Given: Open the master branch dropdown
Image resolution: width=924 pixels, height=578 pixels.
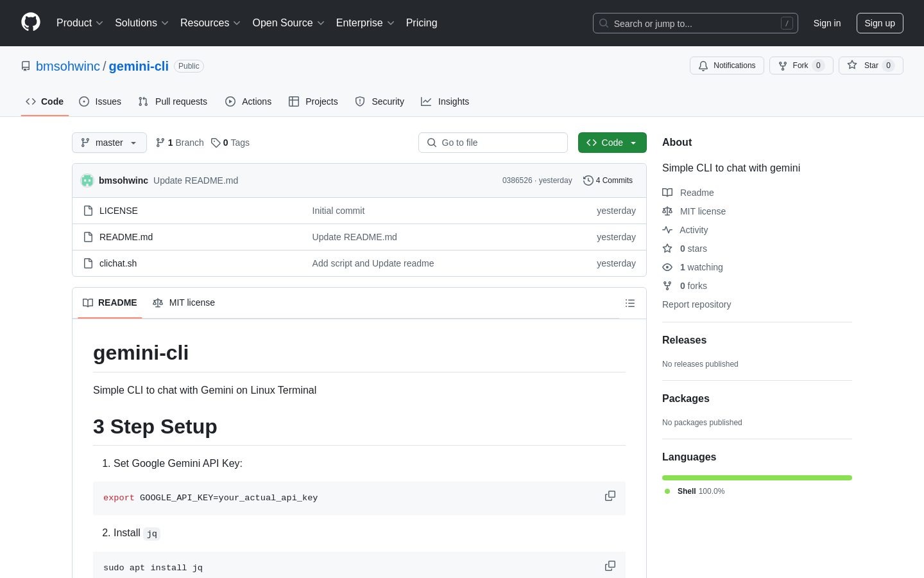Looking at the screenshot, I should click(x=109, y=143).
